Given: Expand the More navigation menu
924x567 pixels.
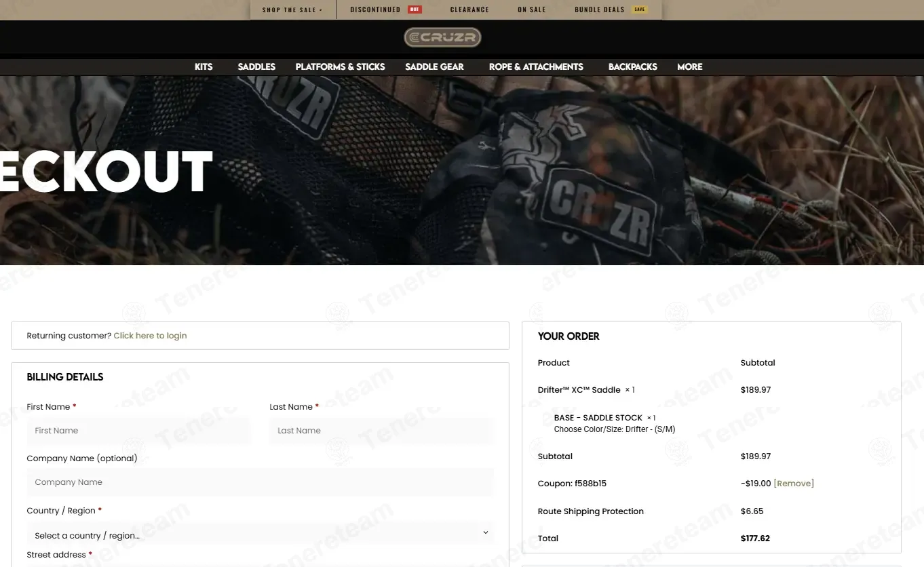Looking at the screenshot, I should [x=690, y=66].
